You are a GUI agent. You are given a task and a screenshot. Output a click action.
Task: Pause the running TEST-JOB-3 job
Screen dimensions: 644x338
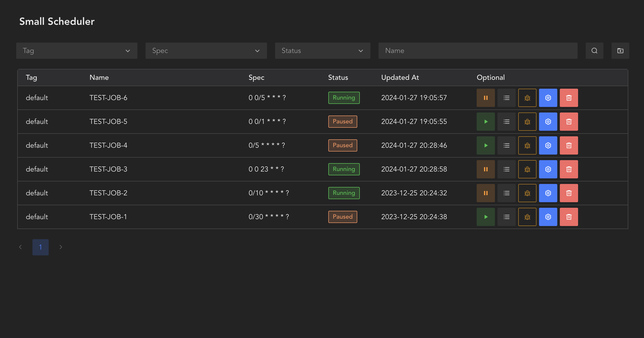[486, 169]
